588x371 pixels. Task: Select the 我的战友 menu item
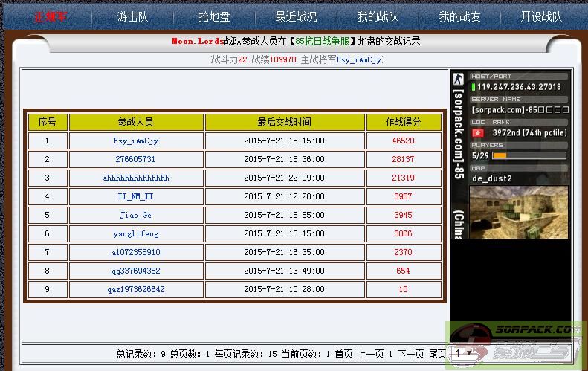[x=459, y=16]
